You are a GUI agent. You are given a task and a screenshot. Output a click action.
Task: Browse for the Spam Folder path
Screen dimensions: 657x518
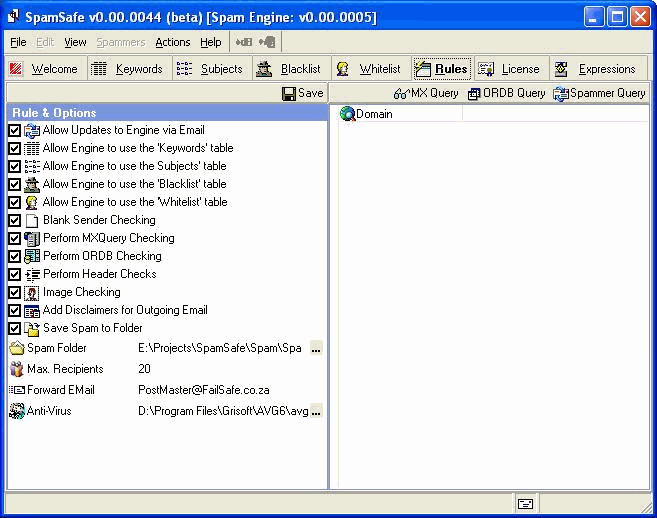pos(316,348)
